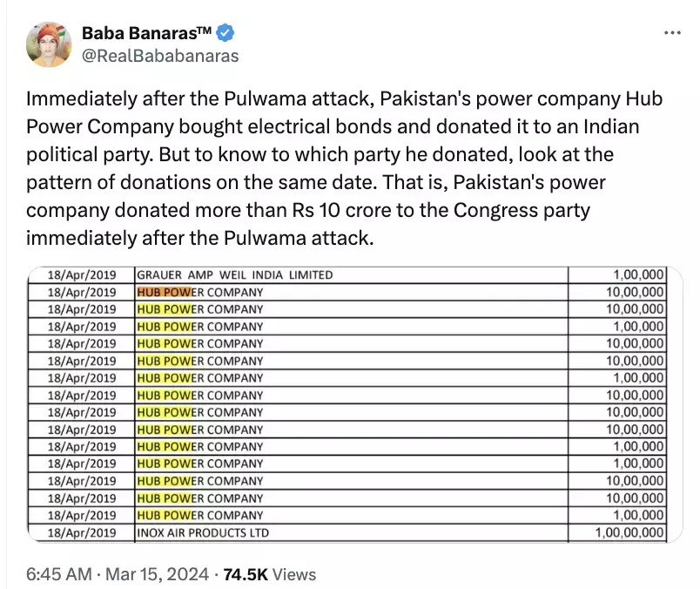The height and width of the screenshot is (589, 700).
Task: Click the orange-highlighted HUB POWER row
Action: (199, 292)
